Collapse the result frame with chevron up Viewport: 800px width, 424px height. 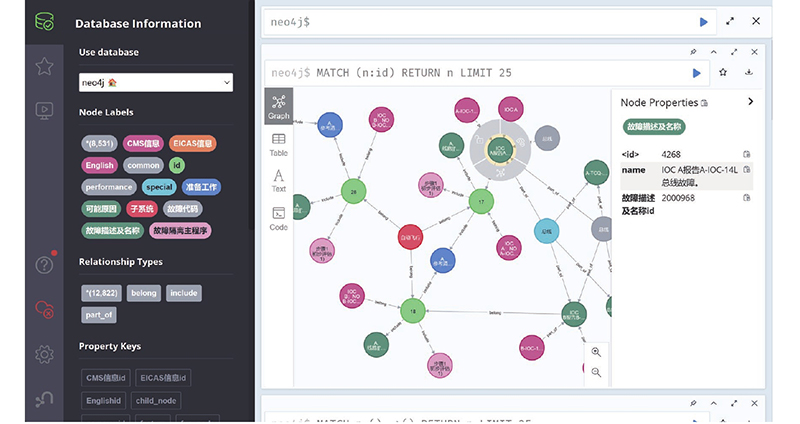714,51
